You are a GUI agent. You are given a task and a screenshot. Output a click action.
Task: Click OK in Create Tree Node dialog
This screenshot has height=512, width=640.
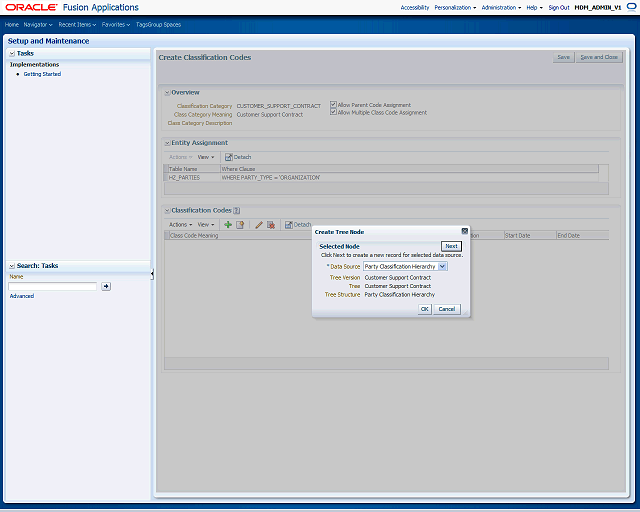[424, 309]
